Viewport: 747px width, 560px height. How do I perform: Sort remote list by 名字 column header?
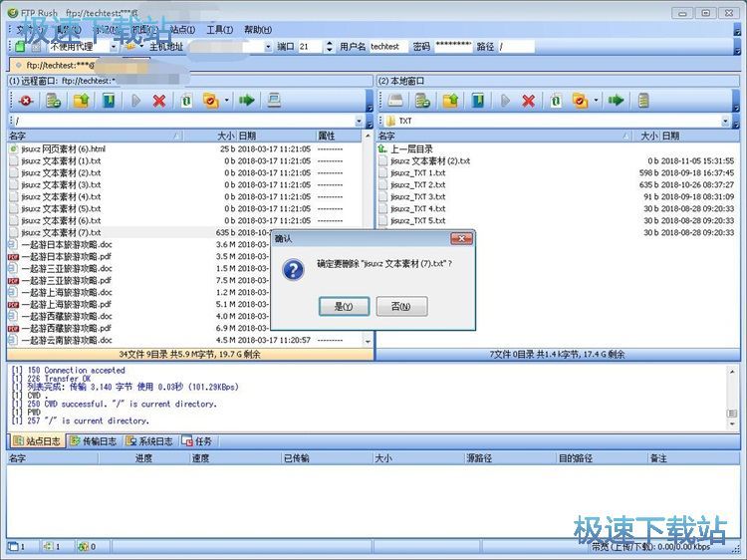coord(96,136)
